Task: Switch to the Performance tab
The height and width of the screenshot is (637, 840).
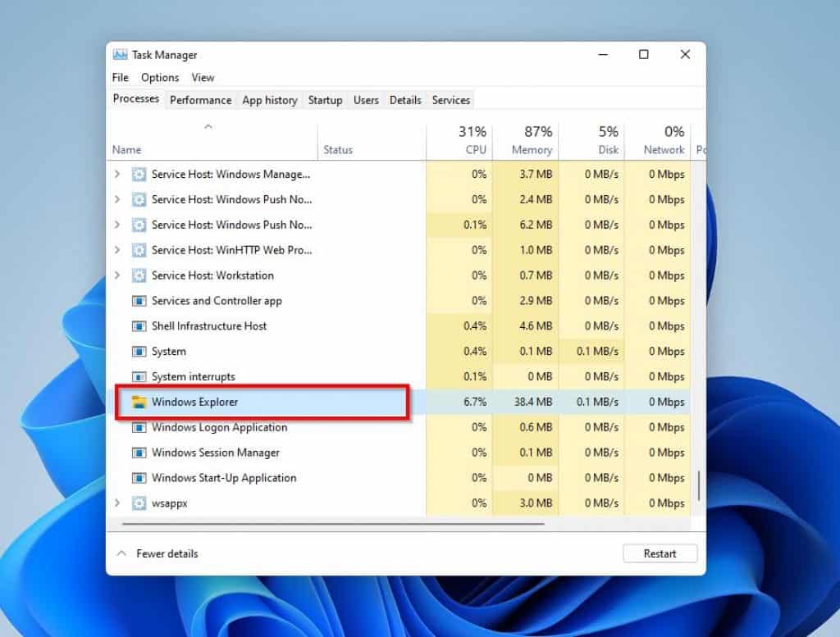Action: [x=200, y=100]
